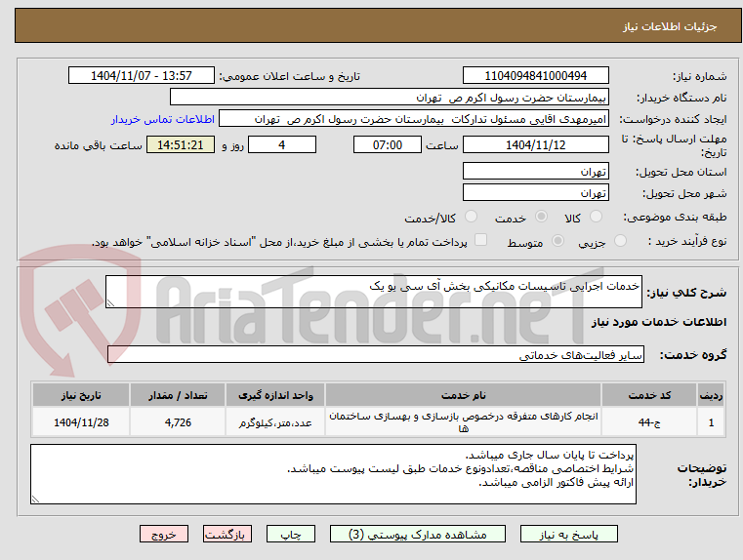
Task: Click the quantity cell 4,726
Action: (x=178, y=421)
